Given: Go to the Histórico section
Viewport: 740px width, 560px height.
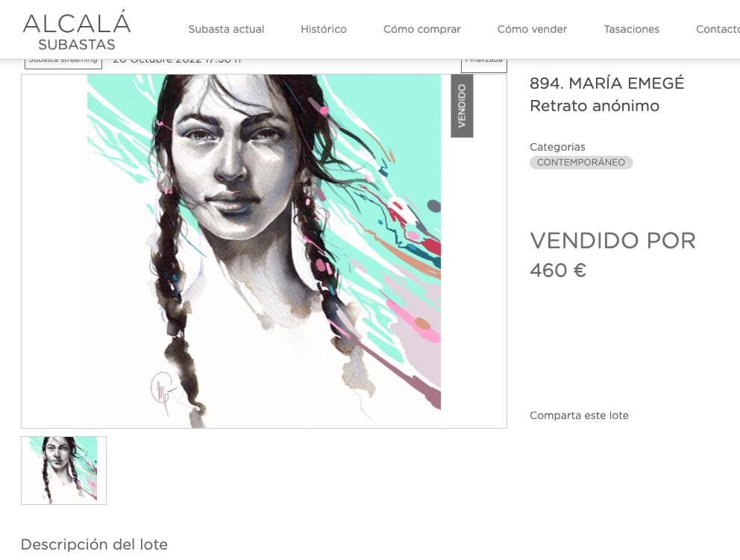Looking at the screenshot, I should [324, 29].
